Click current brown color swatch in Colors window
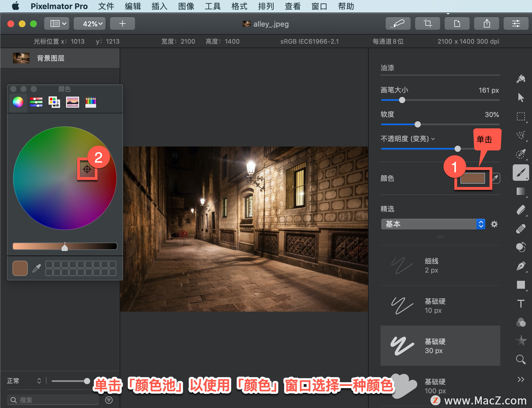The height and width of the screenshot is (408, 532). coord(20,268)
